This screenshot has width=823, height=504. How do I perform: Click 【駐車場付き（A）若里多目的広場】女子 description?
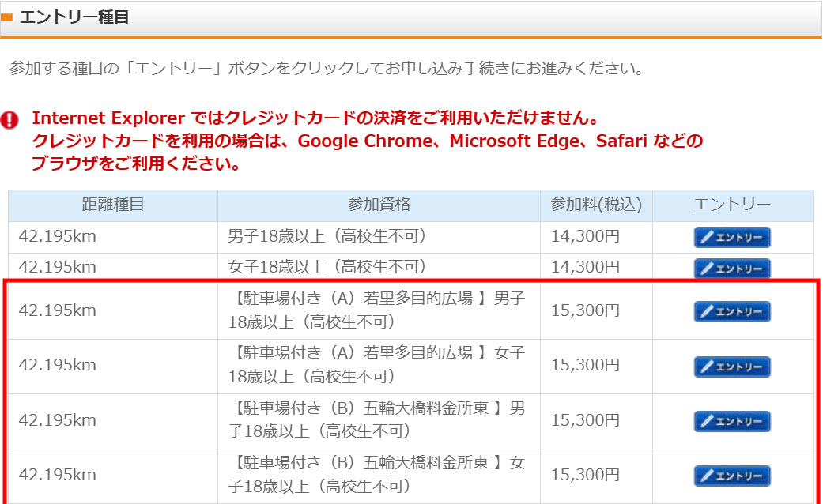pos(377,364)
